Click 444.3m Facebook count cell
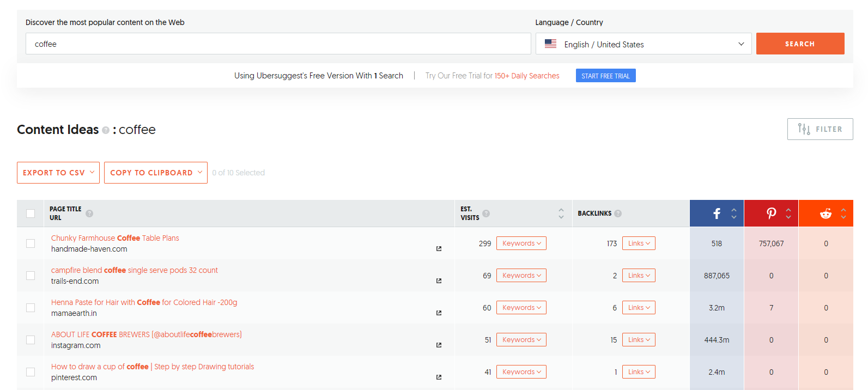This screenshot has width=868, height=390. (717, 340)
